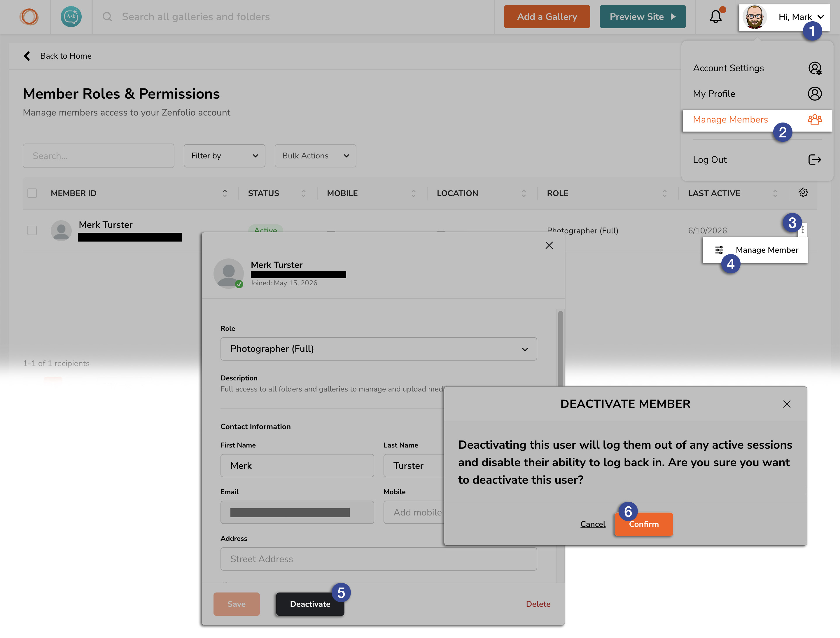840x638 pixels.
Task: Focus the global galleries search field
Action: click(x=196, y=17)
